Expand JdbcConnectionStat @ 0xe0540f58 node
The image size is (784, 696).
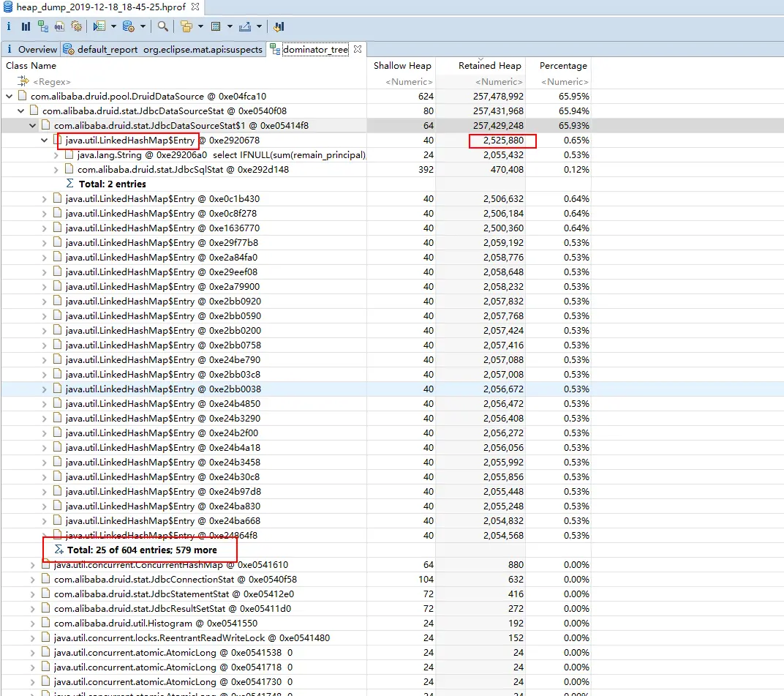click(32, 580)
